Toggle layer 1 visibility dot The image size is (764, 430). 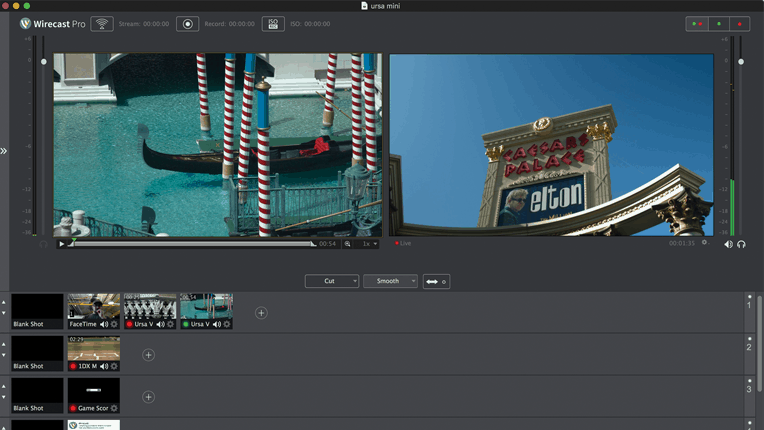tap(749, 296)
